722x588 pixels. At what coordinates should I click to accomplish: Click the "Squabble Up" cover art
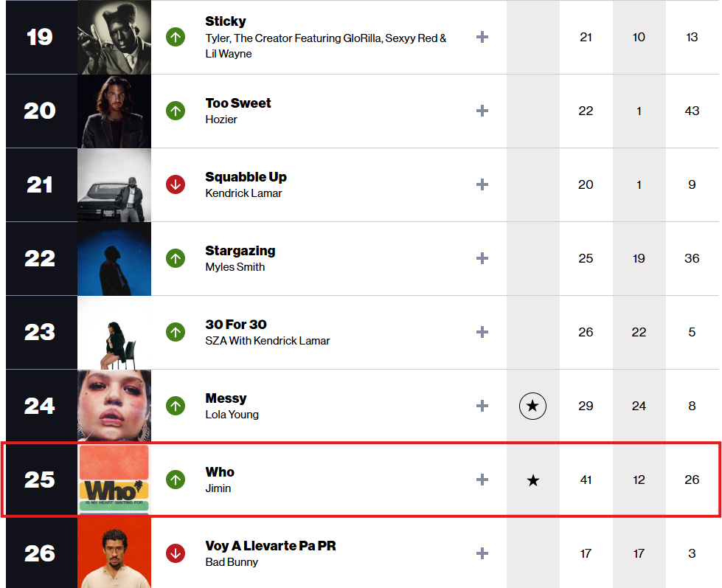pos(114,184)
